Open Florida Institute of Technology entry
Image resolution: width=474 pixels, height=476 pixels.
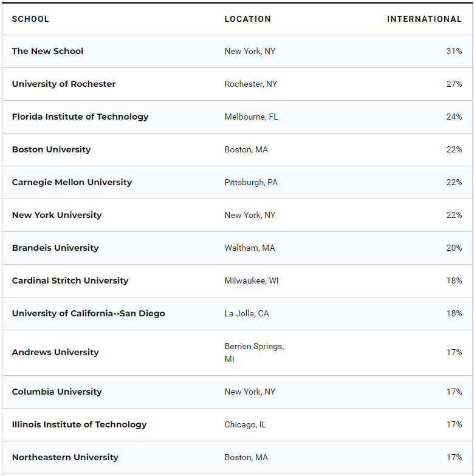click(x=80, y=117)
